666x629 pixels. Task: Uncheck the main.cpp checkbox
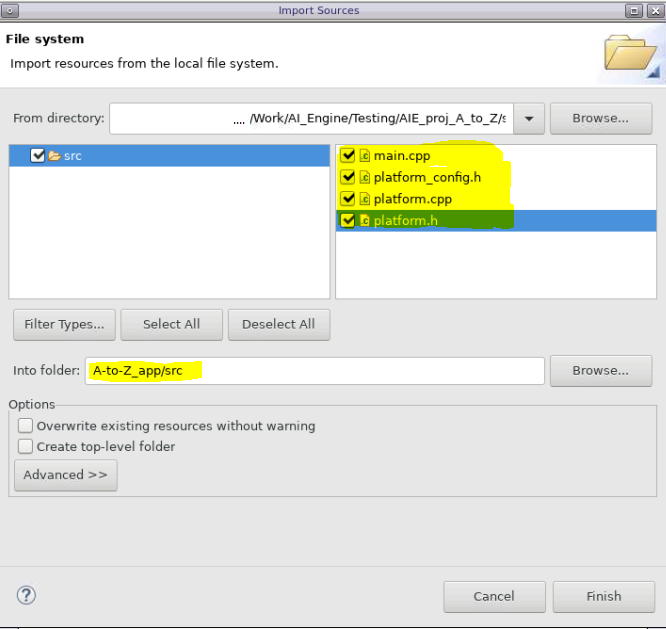[348, 156]
